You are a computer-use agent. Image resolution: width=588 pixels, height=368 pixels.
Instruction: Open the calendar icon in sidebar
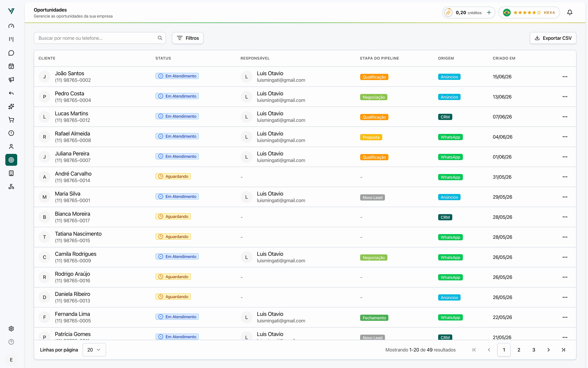[11, 66]
